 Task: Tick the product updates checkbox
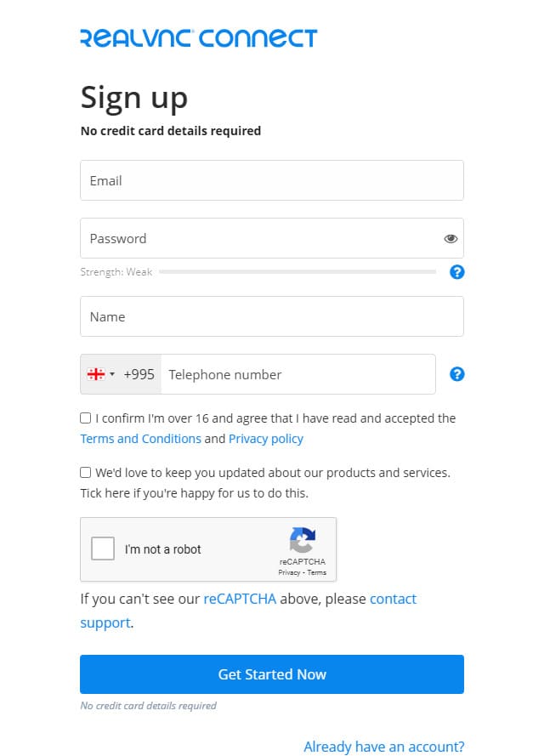(86, 473)
